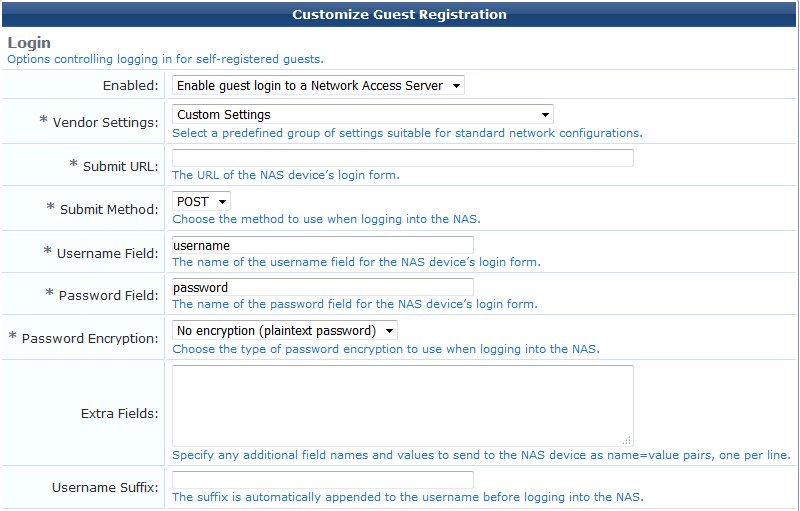Open the Submit Method POST dropdown
The image size is (800, 511).
click(201, 202)
